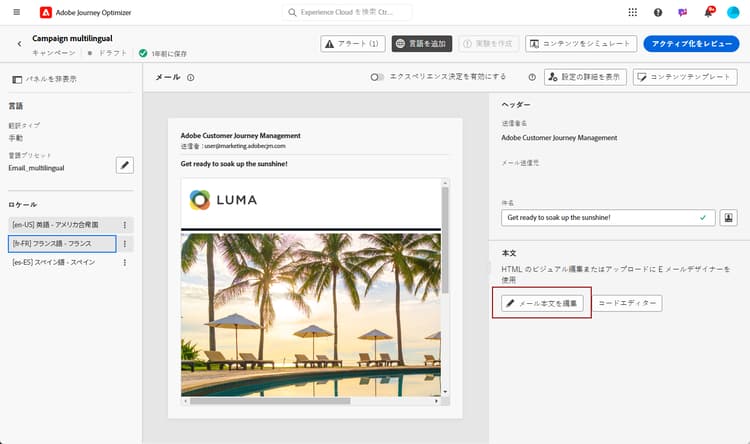750x444 pixels.
Task: Click the info icon beside experience decision toggle
Action: click(532, 77)
